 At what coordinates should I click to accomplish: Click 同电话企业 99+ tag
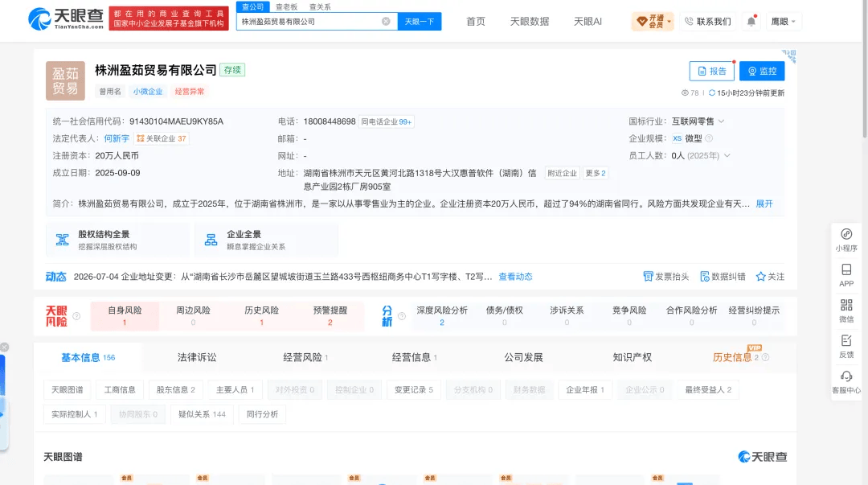click(x=387, y=122)
